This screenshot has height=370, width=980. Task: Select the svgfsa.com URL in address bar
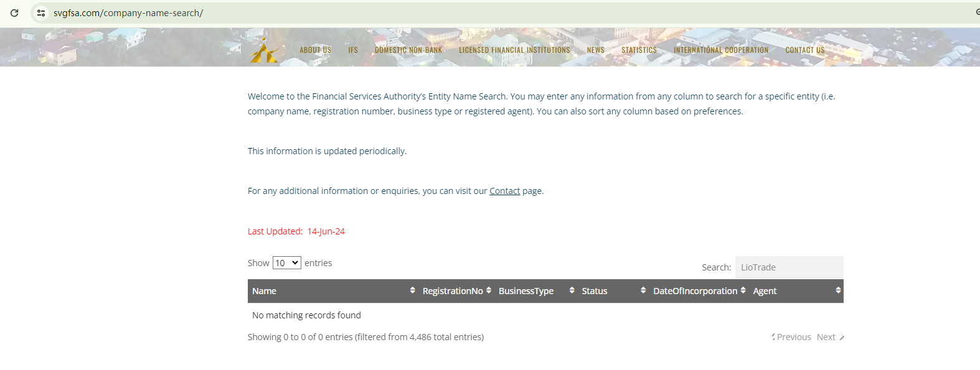128,12
